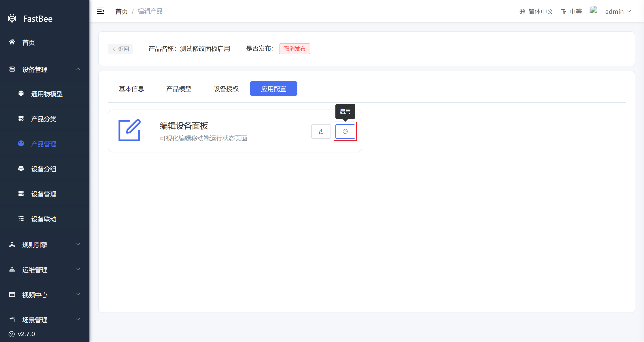Click the 产品分类 grid icon
This screenshot has height=342, width=644.
point(21,118)
